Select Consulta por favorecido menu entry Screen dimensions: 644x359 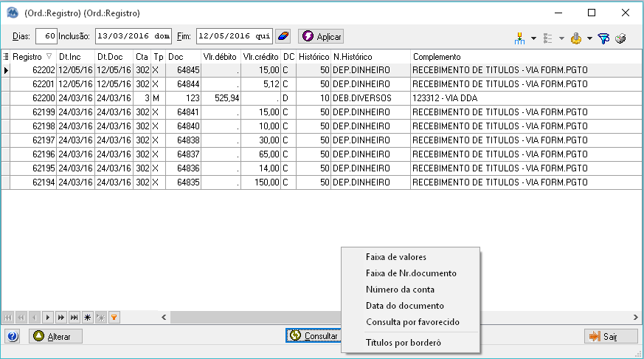[x=410, y=322]
